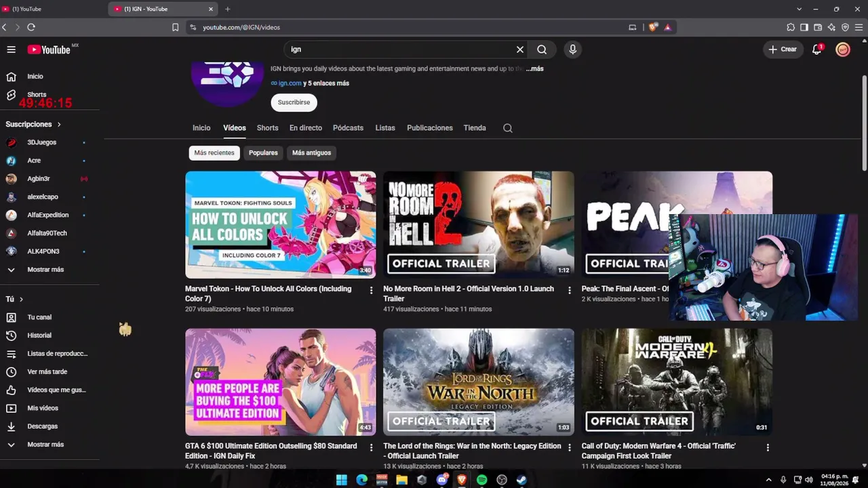Open the notifications bell
The width and height of the screenshot is (868, 488).
[817, 49]
